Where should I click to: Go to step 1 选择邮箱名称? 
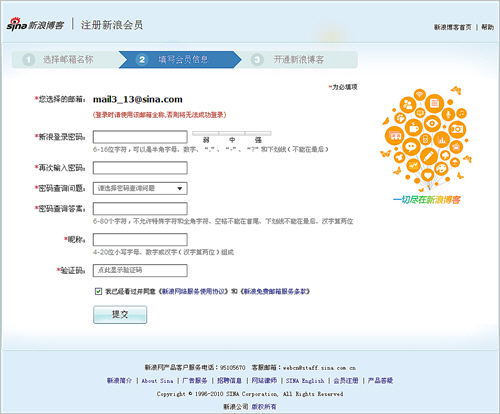(x=58, y=60)
